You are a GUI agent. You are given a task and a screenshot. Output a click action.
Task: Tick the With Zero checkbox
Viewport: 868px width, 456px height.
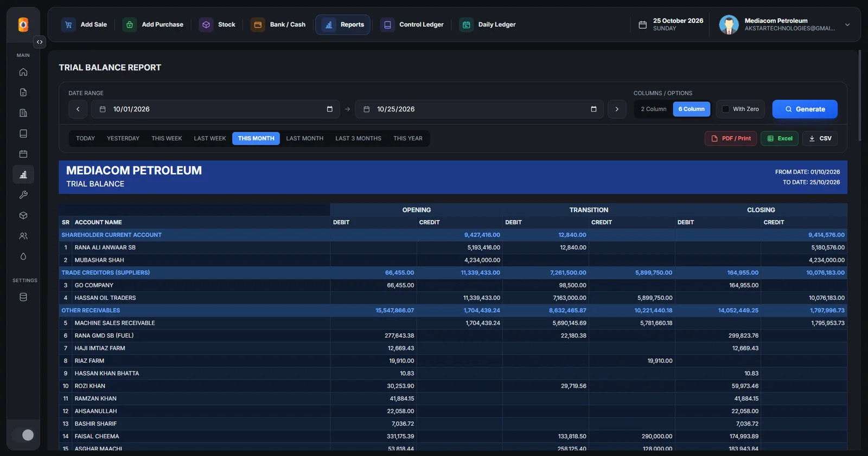pyautogui.click(x=725, y=109)
